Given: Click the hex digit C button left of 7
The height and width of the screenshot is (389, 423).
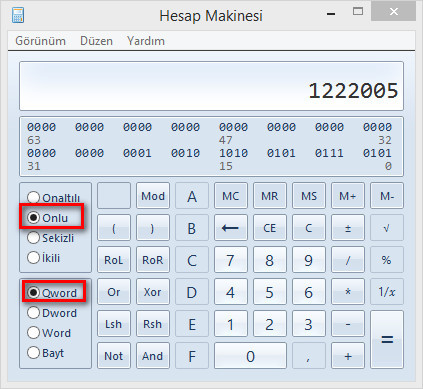Looking at the screenshot, I should [x=192, y=260].
